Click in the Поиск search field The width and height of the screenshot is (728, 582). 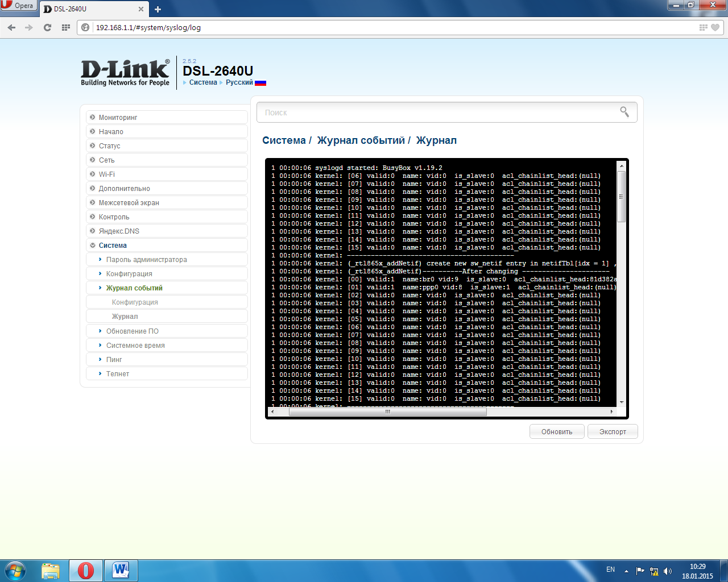(x=438, y=113)
